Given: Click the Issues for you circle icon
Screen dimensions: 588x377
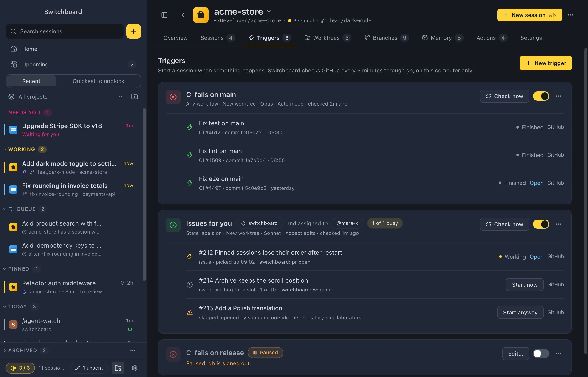Looking at the screenshot, I should tap(173, 225).
